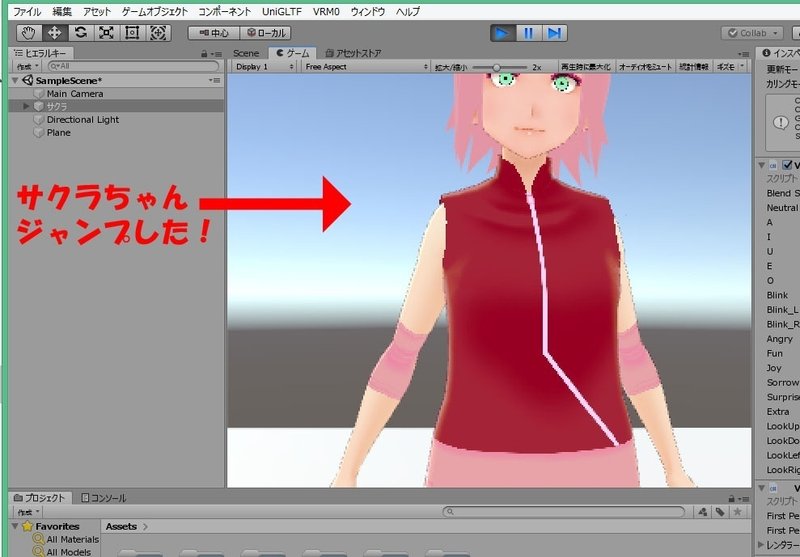
Task: Pause the game with Pause button
Action: point(529,34)
